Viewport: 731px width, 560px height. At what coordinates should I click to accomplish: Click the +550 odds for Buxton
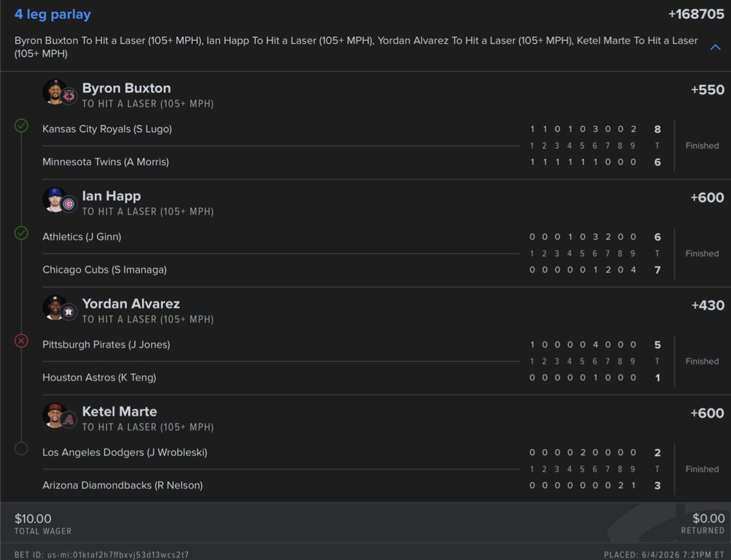708,90
